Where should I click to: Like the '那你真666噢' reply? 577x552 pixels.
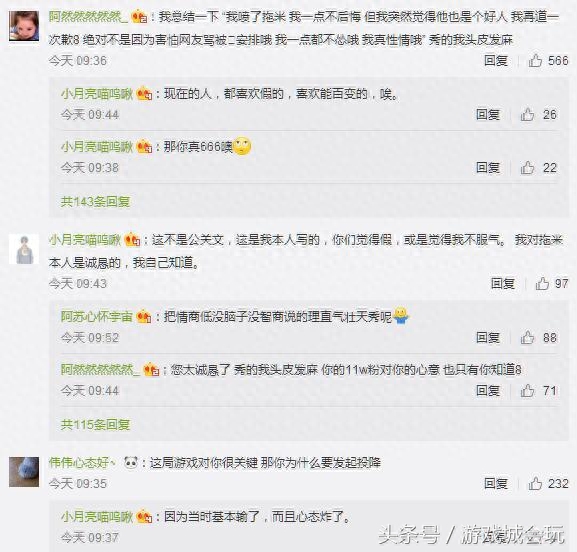pyautogui.click(x=527, y=168)
